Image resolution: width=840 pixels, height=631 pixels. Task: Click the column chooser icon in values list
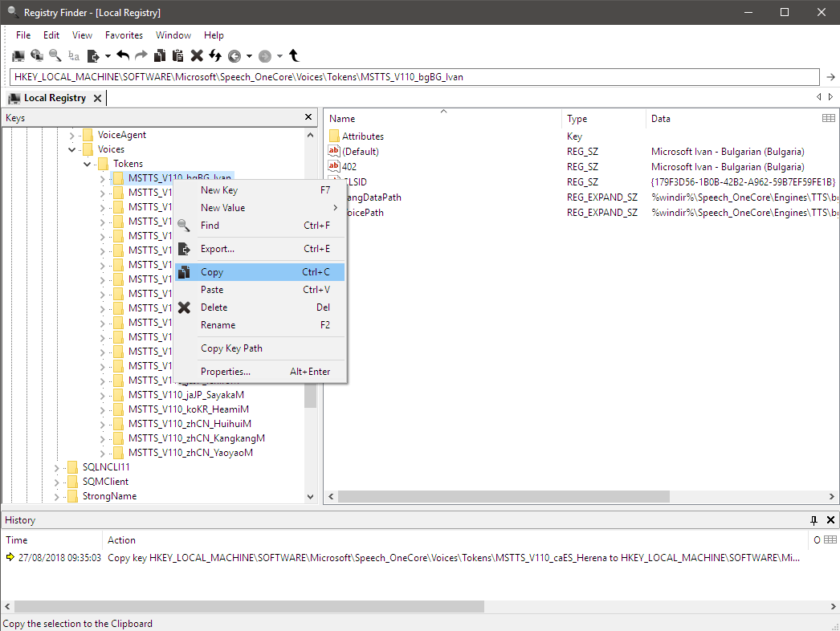coord(828,118)
